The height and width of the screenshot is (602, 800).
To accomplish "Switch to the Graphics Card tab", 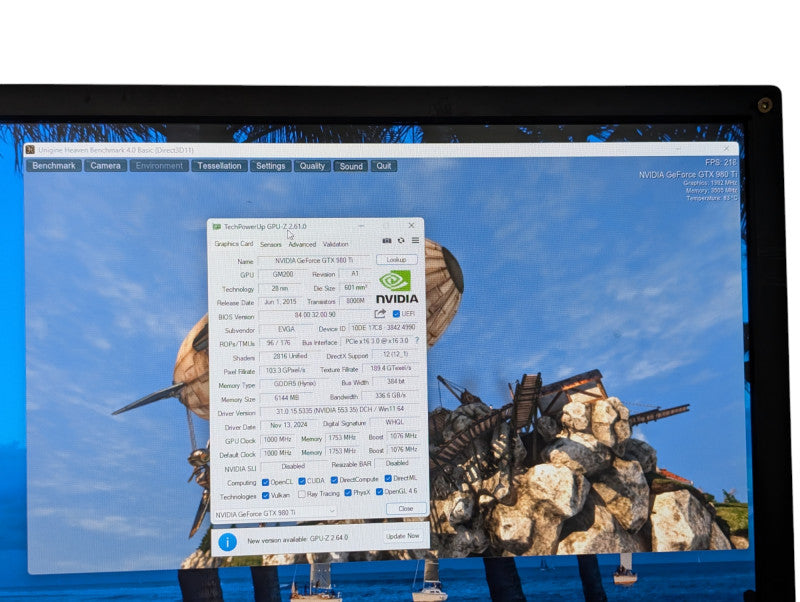I will [234, 244].
